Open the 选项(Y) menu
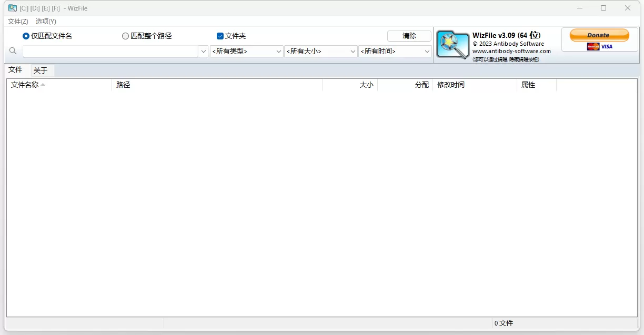The width and height of the screenshot is (644, 335). 45,22
